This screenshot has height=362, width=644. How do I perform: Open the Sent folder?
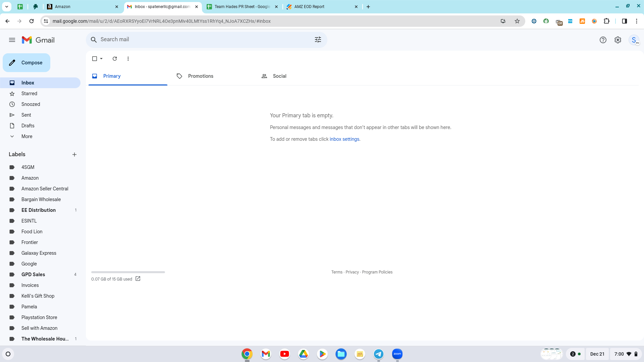(40, 115)
